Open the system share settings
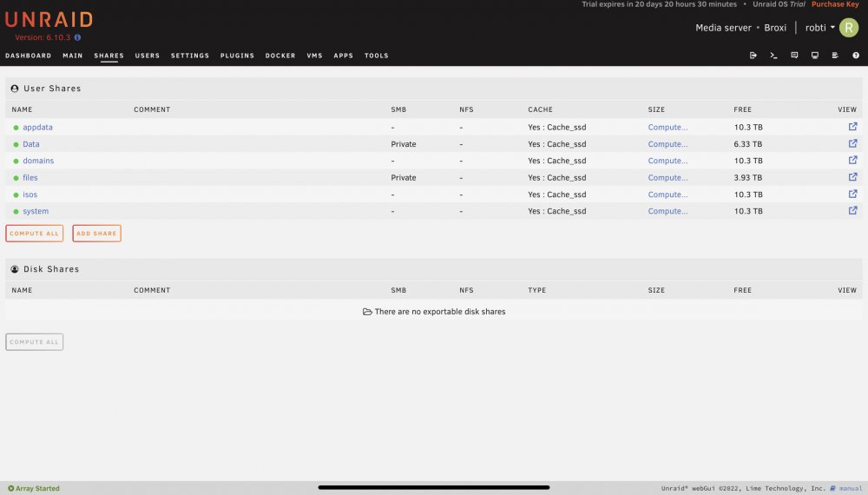Viewport: 868px width, 495px height. point(36,211)
